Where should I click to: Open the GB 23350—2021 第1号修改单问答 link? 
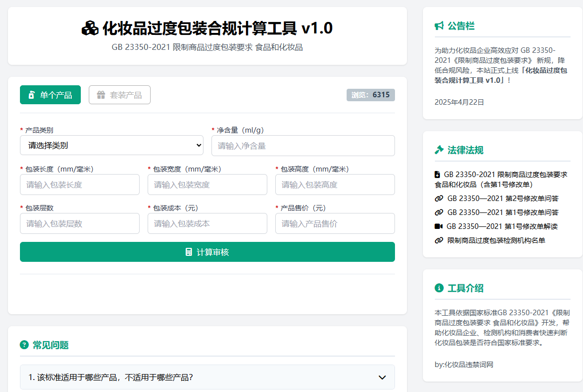tap(504, 212)
